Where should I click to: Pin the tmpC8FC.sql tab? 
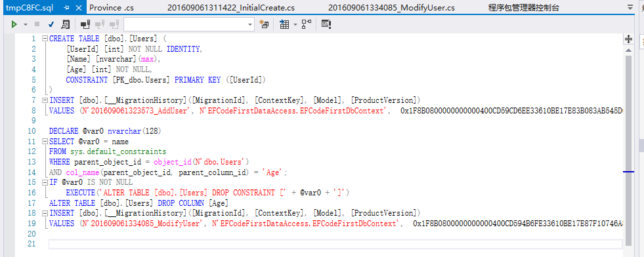[67, 8]
